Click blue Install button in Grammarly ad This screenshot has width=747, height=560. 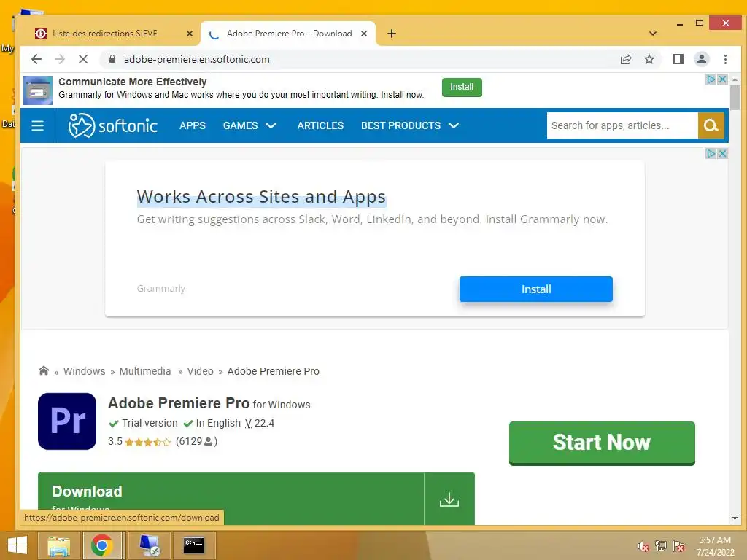tap(536, 289)
